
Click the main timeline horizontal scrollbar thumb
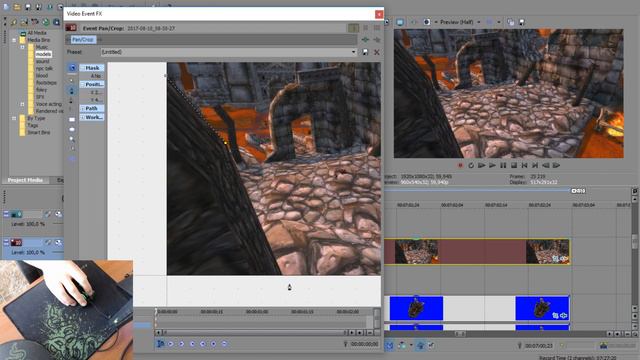(x=460, y=334)
